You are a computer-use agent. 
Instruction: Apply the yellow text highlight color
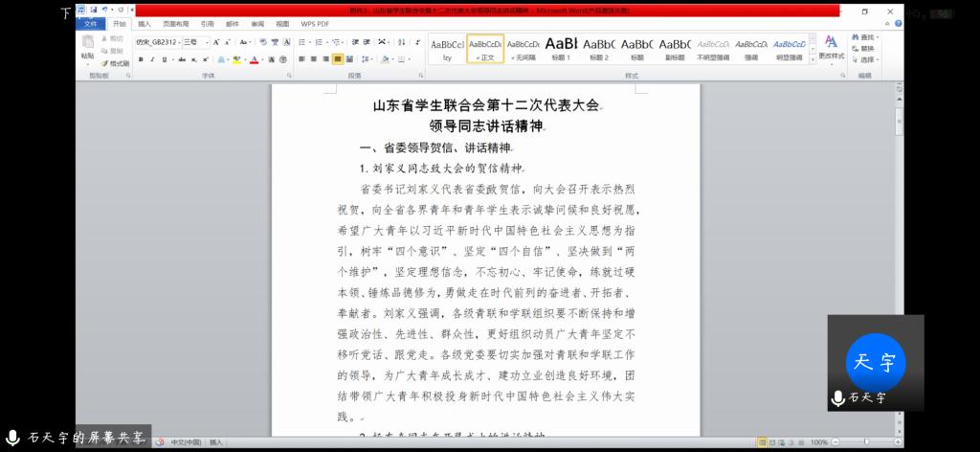point(237,59)
